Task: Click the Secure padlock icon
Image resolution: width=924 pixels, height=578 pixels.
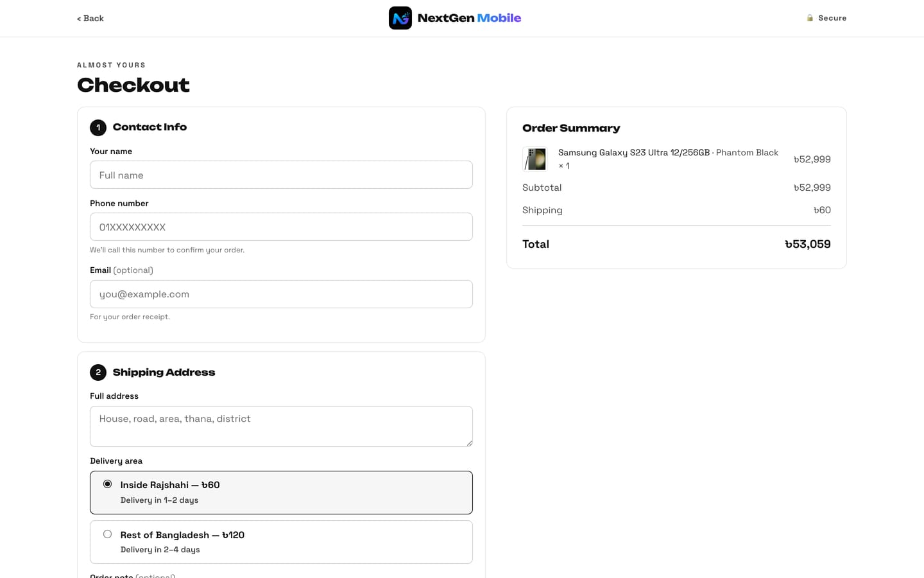Action: click(x=810, y=18)
